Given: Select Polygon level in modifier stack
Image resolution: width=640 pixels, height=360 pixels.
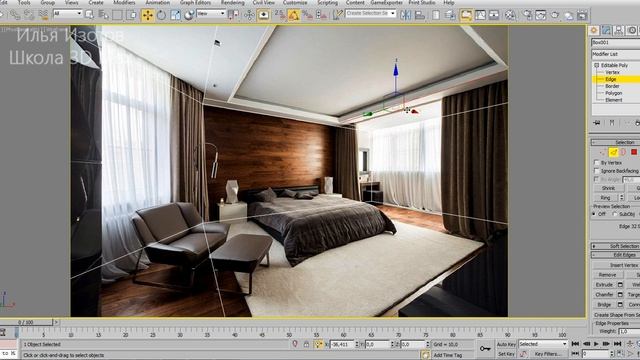Looking at the screenshot, I should point(613,93).
